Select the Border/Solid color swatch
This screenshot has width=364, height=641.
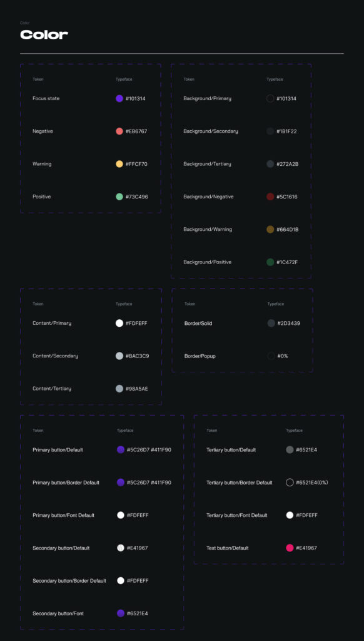(x=271, y=324)
